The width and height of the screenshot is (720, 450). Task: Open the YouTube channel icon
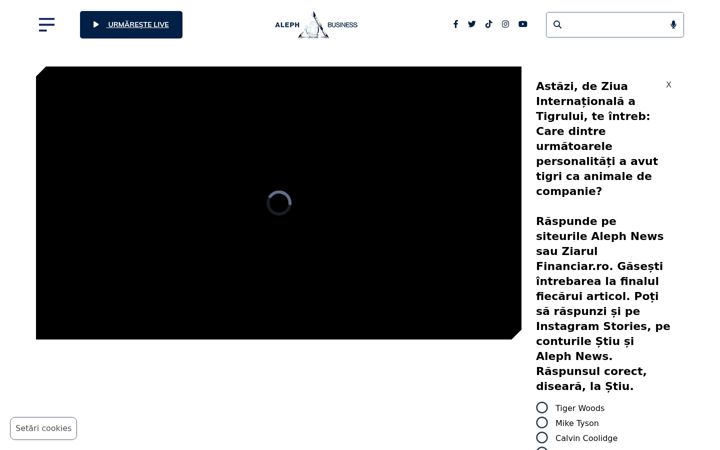[x=523, y=24]
